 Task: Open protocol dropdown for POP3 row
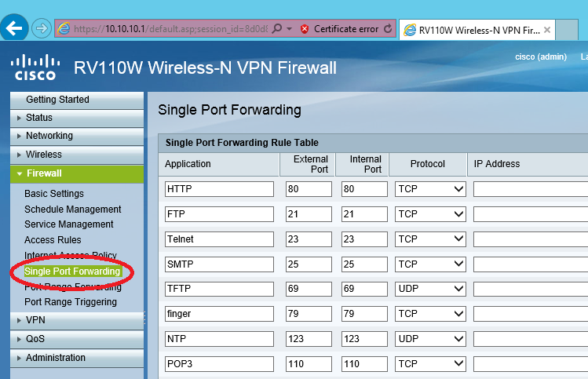click(430, 363)
